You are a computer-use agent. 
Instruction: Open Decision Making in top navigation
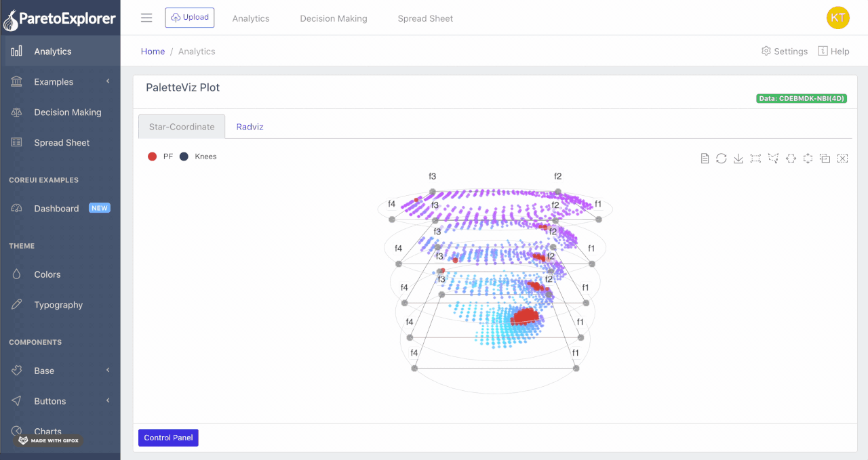[334, 19]
